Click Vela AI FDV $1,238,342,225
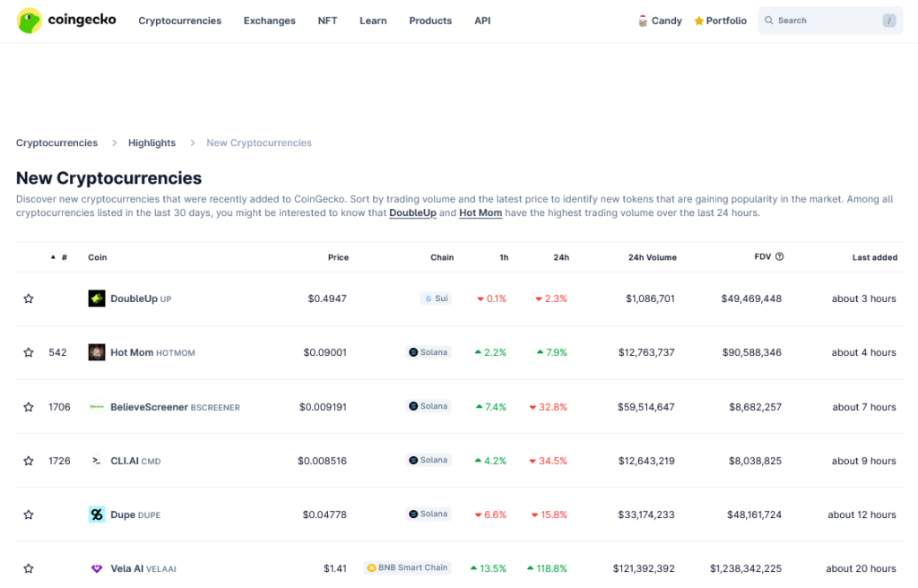Screen dimensions: 918x588 pos(746,568)
